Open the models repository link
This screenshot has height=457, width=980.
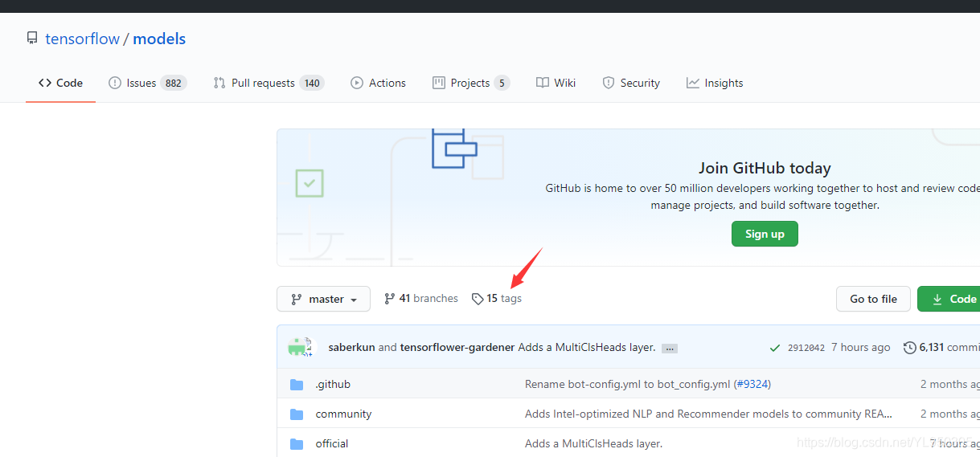(159, 39)
